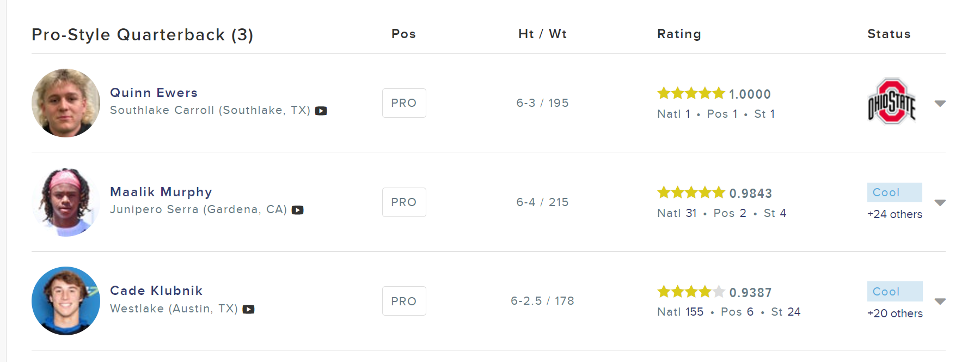Open Quinn Ewers profile photo
Screen dimensions: 980x362
[x=66, y=103]
